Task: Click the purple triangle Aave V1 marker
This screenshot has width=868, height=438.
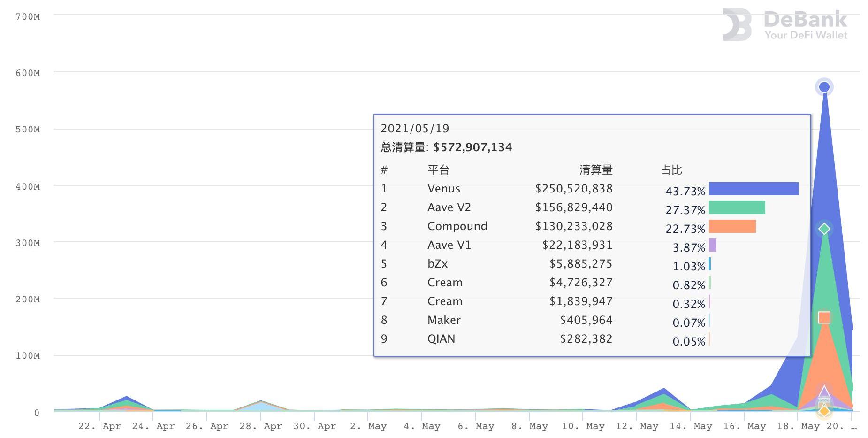Action: coord(824,392)
